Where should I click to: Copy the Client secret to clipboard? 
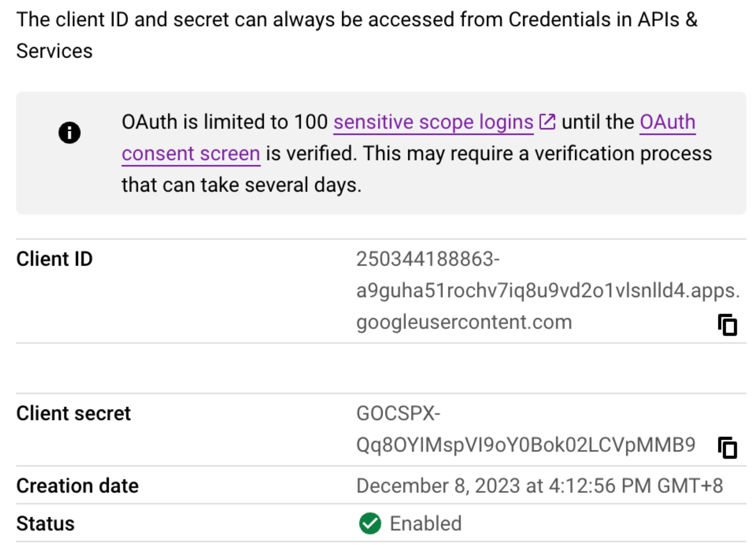tap(727, 448)
